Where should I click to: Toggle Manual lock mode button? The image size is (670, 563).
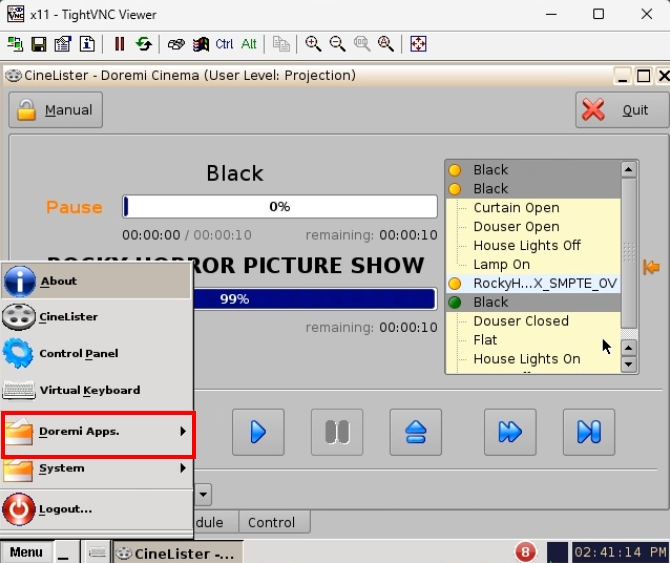point(56,110)
